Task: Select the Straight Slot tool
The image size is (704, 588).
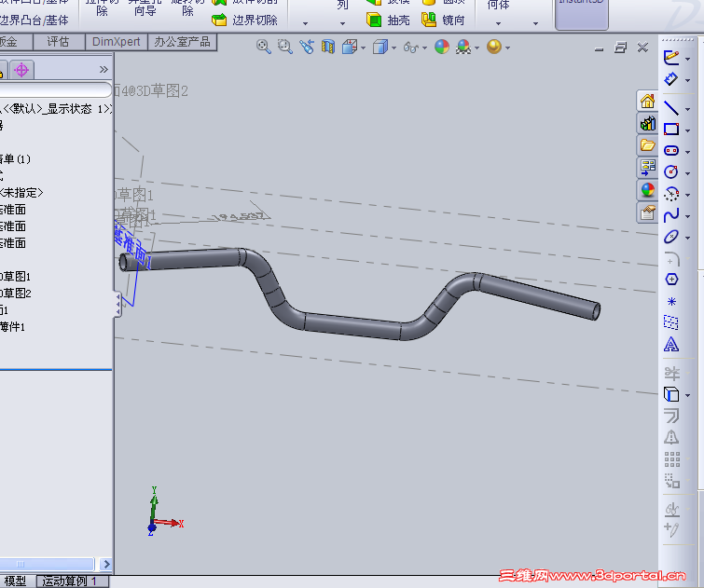Action: coord(671,150)
